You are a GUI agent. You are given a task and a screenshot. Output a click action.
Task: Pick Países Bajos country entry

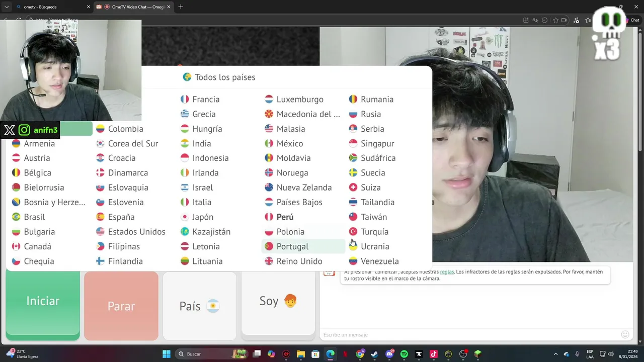[x=293, y=202]
